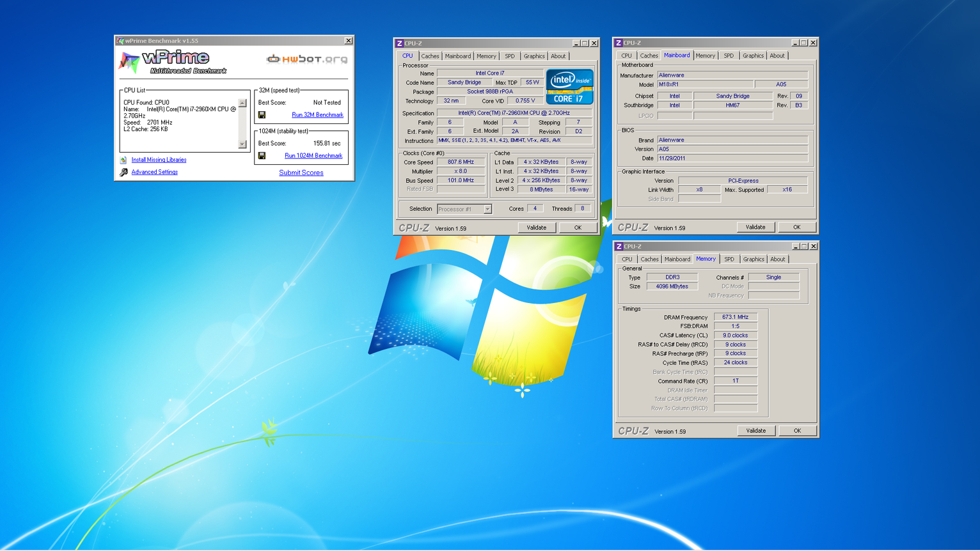Open Memory tab in processor CPU-Z window
Image resolution: width=980 pixels, height=551 pixels.
click(x=486, y=56)
